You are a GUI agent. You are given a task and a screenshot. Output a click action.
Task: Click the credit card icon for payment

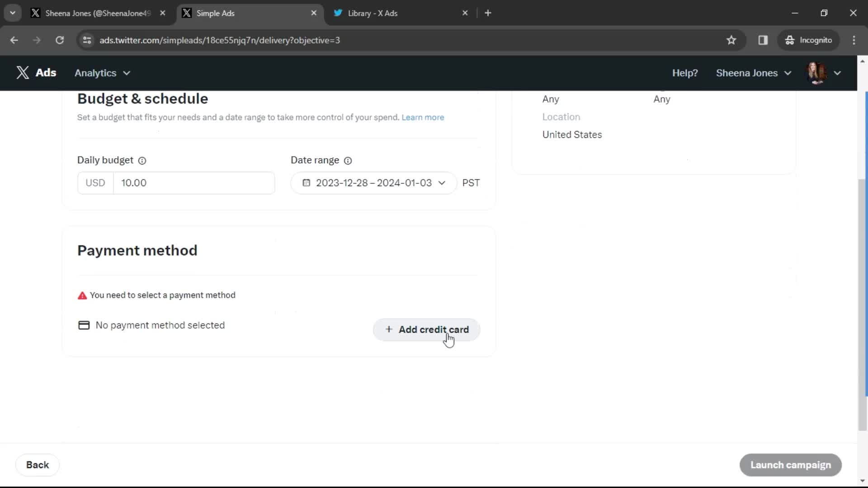tap(84, 325)
